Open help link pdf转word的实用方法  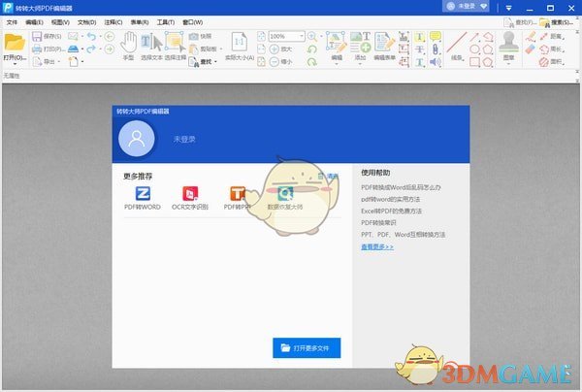tap(391, 199)
